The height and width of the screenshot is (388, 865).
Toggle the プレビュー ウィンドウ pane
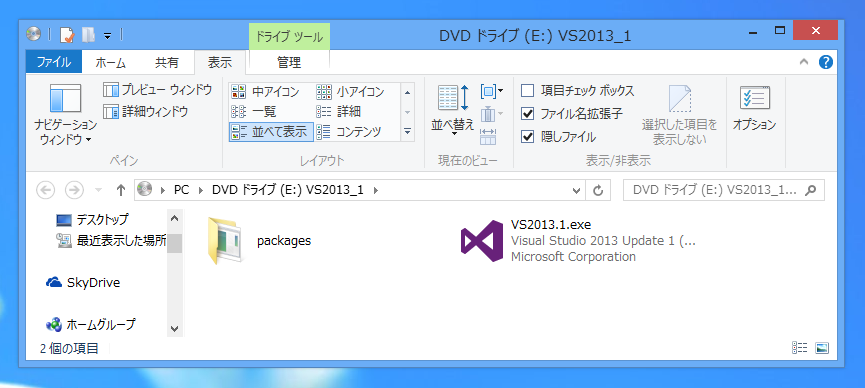pyautogui.click(x=158, y=89)
